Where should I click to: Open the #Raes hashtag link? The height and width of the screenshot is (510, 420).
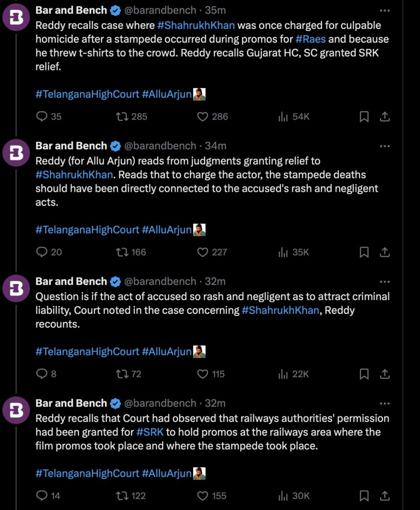tap(311, 39)
